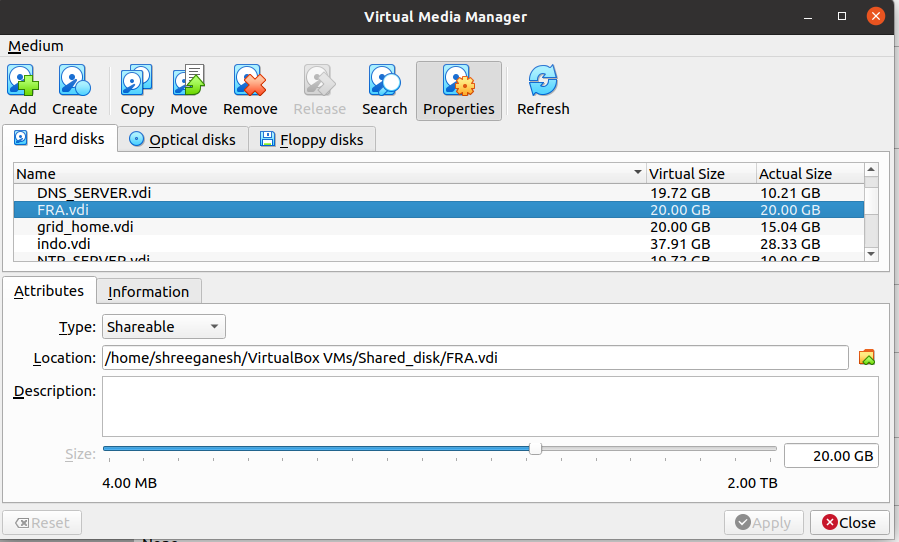Click the 10.21 GB actual size cell
Viewport: 899px width, 542px height.
click(790, 193)
